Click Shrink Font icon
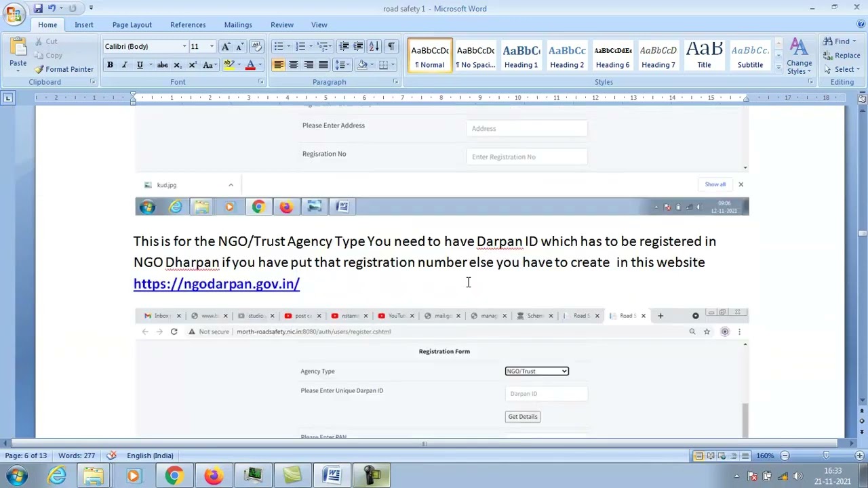 239,47
